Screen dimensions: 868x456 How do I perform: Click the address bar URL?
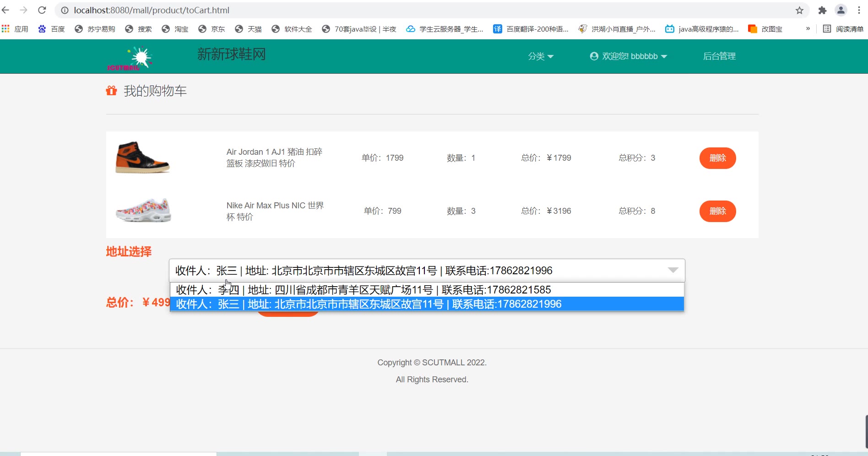[x=152, y=10]
